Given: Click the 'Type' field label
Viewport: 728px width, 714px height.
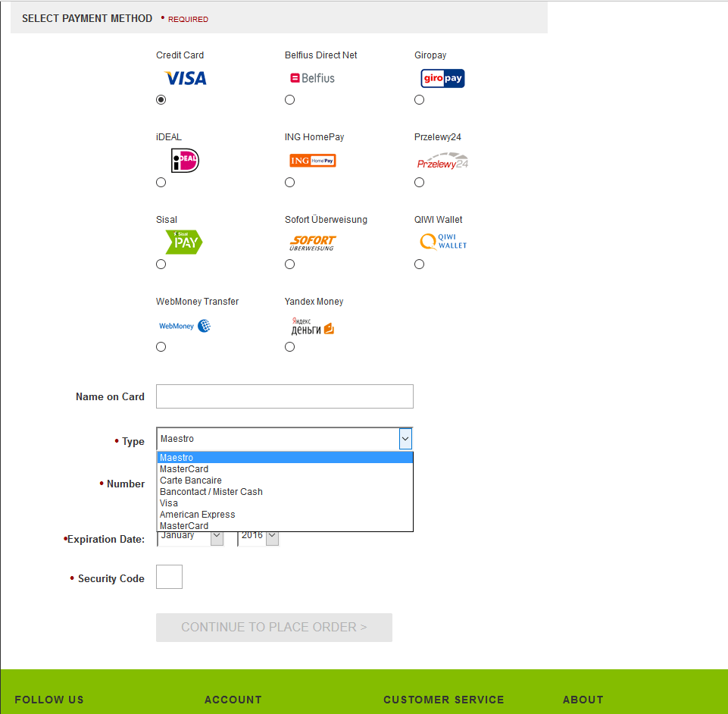Looking at the screenshot, I should 133,441.
